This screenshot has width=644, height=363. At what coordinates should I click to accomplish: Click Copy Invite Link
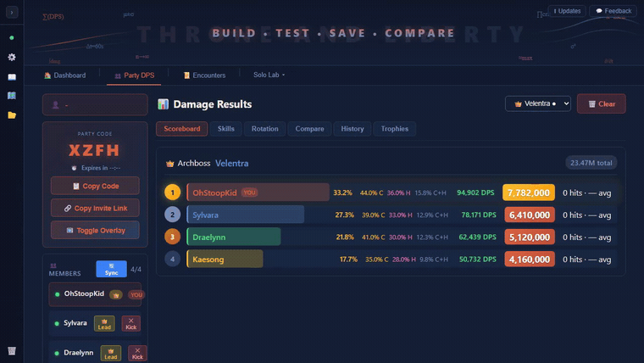(x=95, y=208)
